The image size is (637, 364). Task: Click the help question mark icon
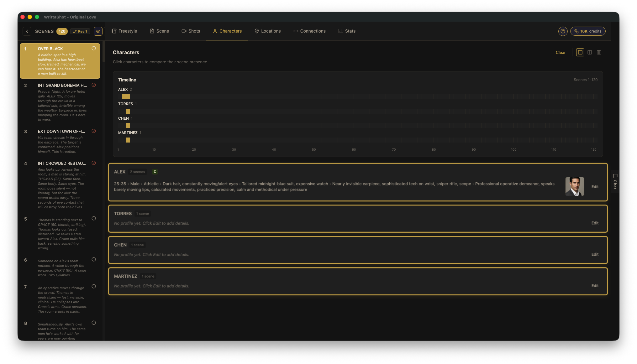pos(563,31)
